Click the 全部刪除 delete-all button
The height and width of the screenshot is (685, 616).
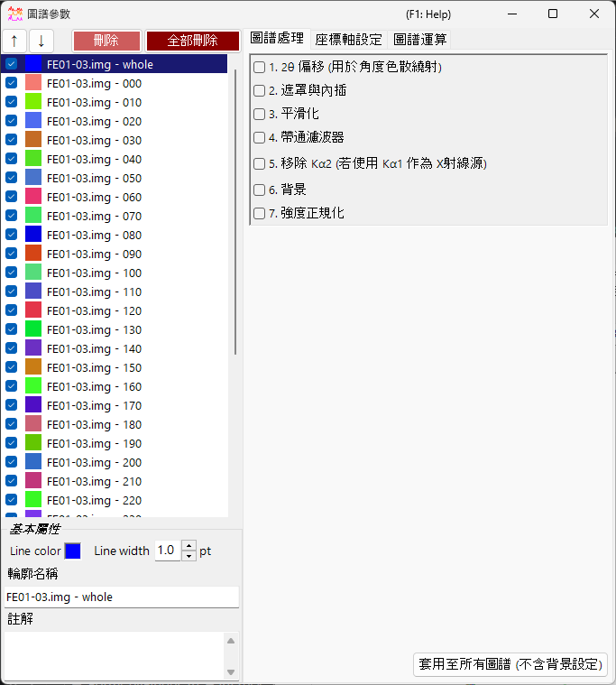point(192,42)
